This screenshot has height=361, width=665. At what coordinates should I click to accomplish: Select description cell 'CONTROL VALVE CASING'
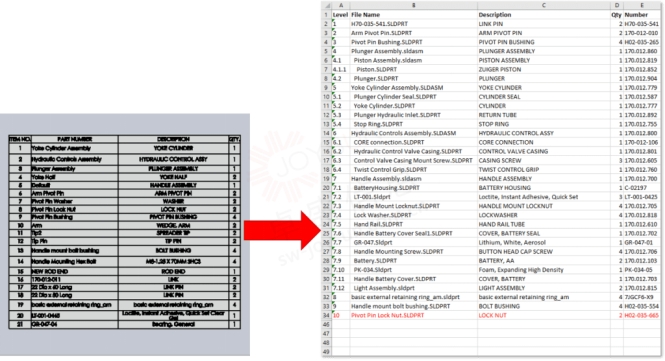544,151
